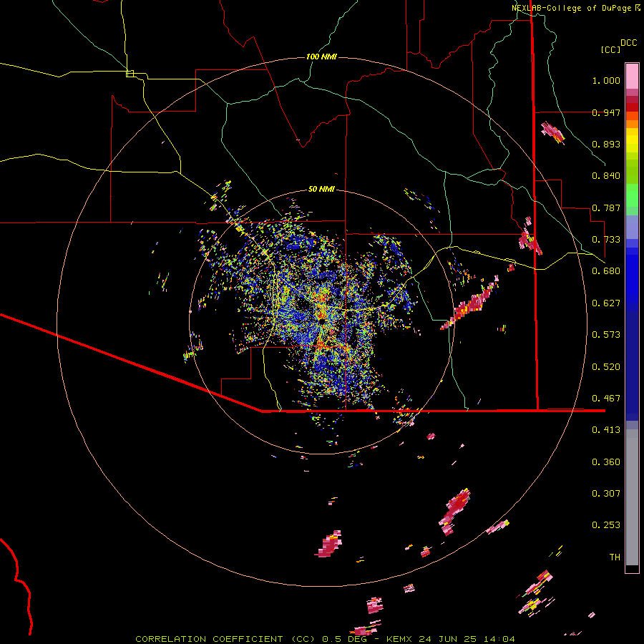This screenshot has width=644, height=644.
Task: Click the 0.627 scale value
Action: [606, 303]
